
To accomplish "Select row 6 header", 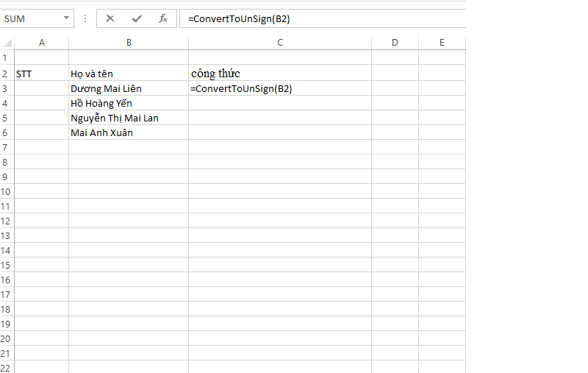I will click(7, 132).
